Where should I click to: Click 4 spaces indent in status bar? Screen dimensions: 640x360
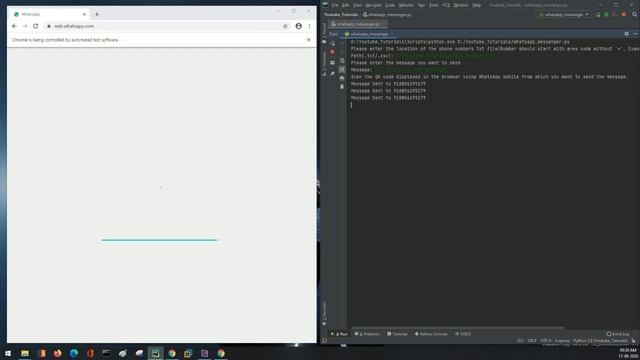tap(562, 340)
